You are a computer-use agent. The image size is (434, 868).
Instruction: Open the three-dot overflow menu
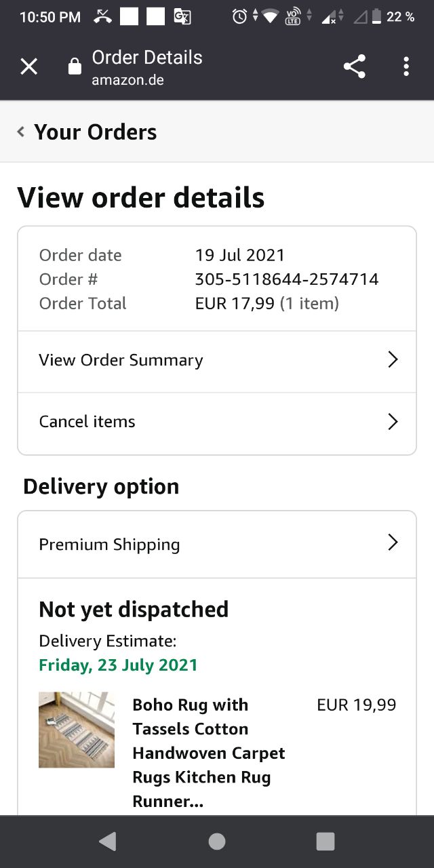coord(406,66)
